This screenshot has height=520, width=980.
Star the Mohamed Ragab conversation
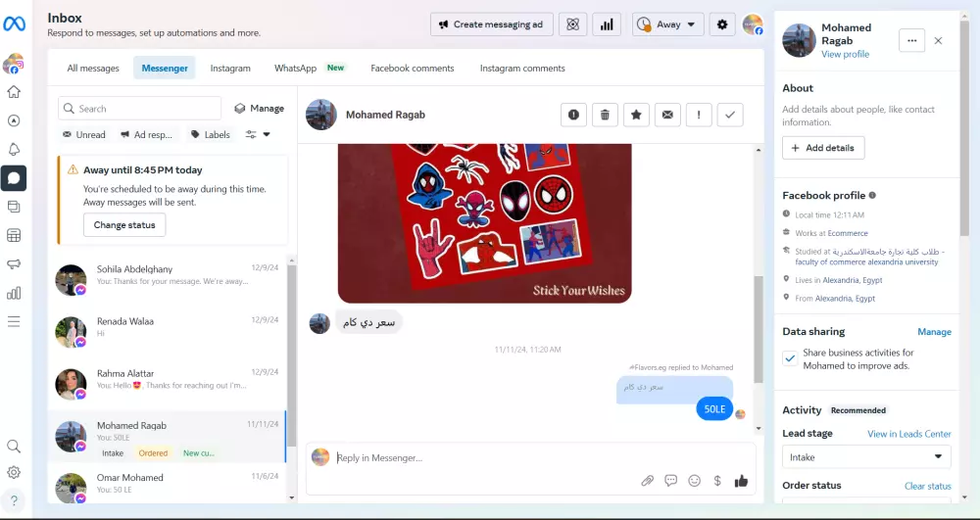click(x=636, y=115)
